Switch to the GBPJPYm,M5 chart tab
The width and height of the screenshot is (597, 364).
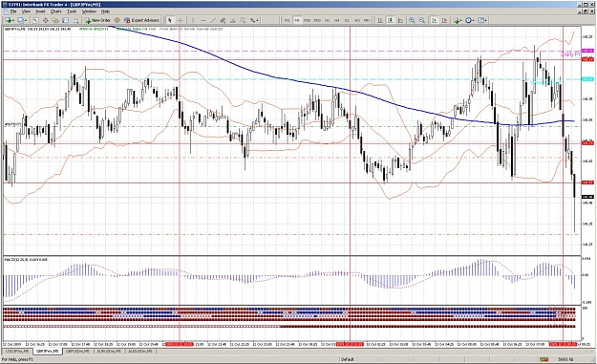[48, 351]
